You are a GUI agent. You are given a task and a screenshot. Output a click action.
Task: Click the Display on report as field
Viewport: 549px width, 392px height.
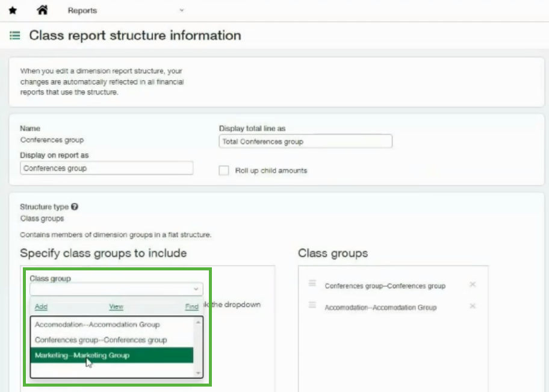click(106, 169)
